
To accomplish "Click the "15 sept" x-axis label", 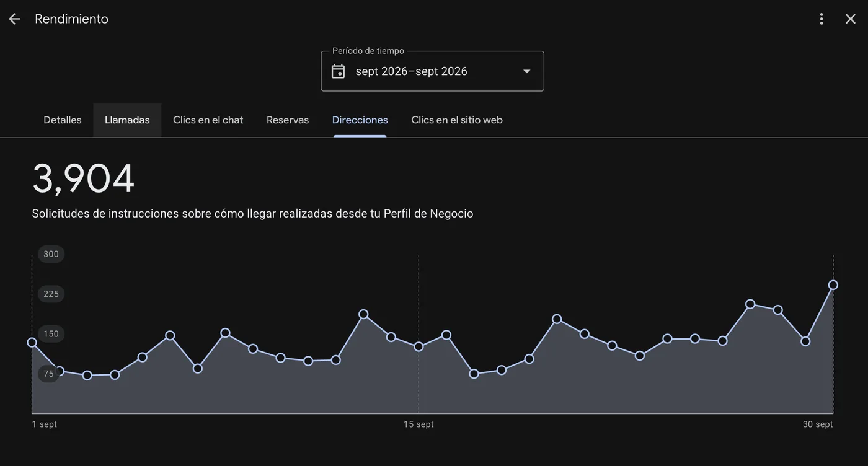I will pyautogui.click(x=418, y=424).
